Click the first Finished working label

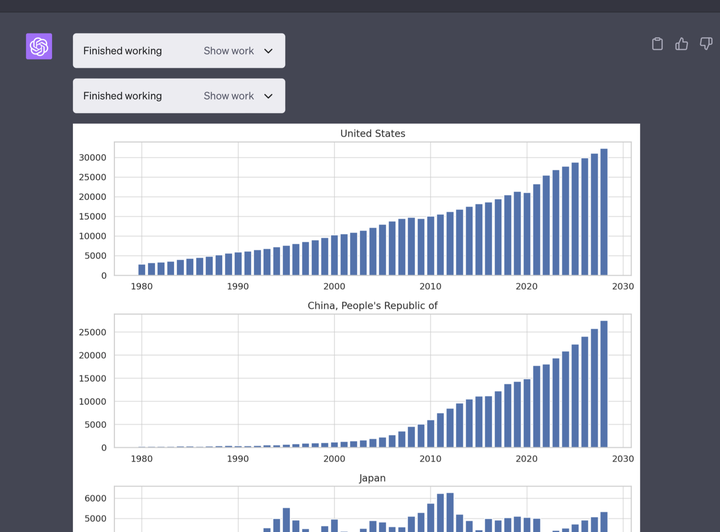123,50
